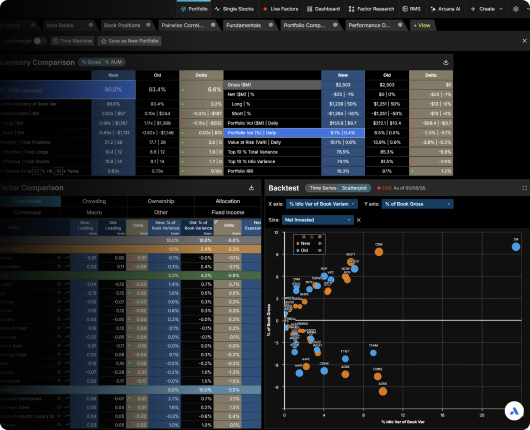Image resolution: width=530 pixels, height=430 pixels.
Task: Open the X axis dropdown
Action: [321, 204]
